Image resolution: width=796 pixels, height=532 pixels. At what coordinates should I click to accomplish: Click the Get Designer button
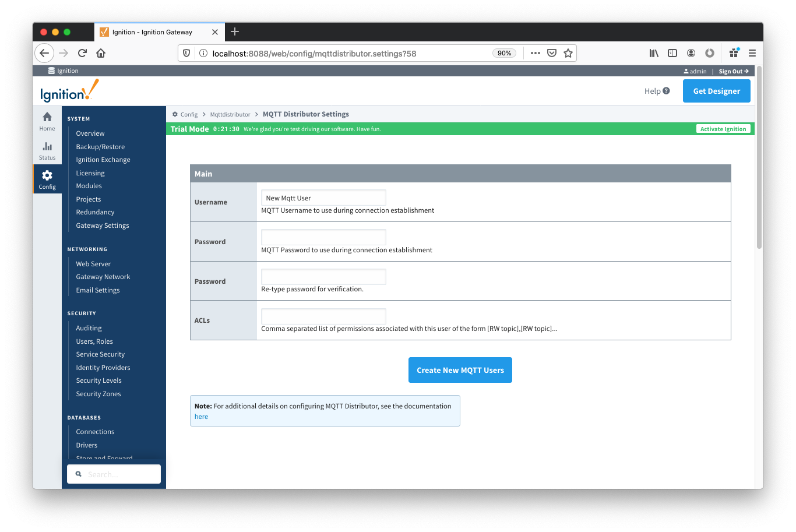point(717,91)
